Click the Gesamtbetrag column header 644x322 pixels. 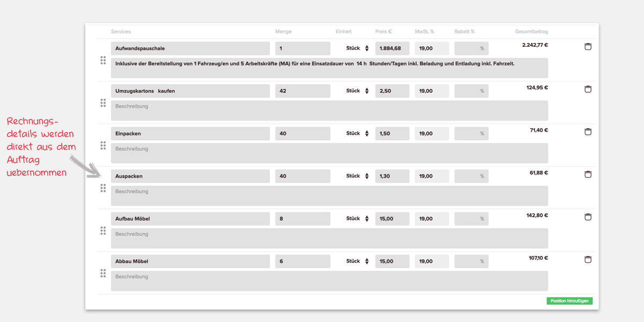coord(531,32)
